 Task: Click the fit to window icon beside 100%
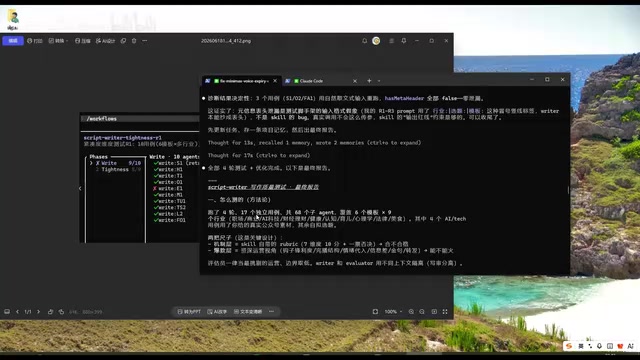pyautogui.click(x=375, y=311)
